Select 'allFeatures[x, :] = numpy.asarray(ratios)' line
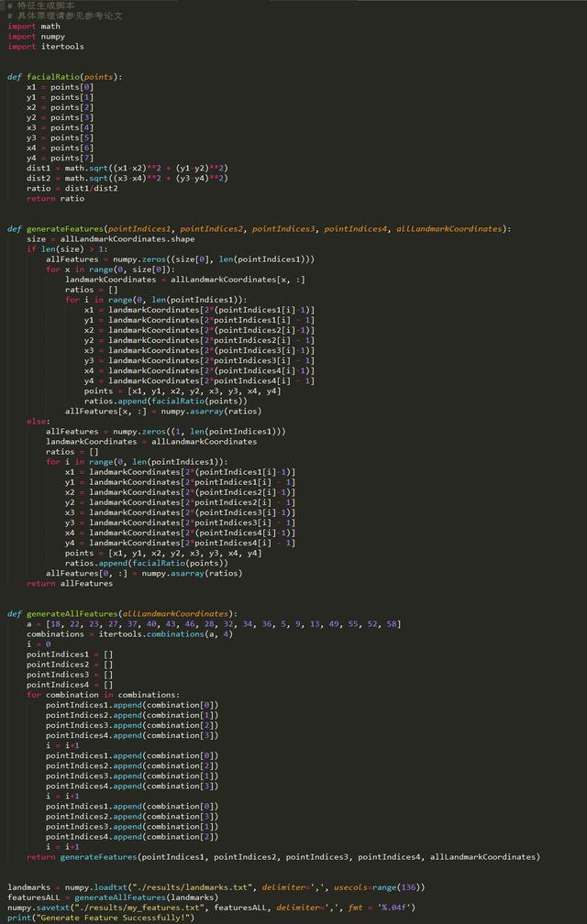587x924 pixels. [163, 411]
